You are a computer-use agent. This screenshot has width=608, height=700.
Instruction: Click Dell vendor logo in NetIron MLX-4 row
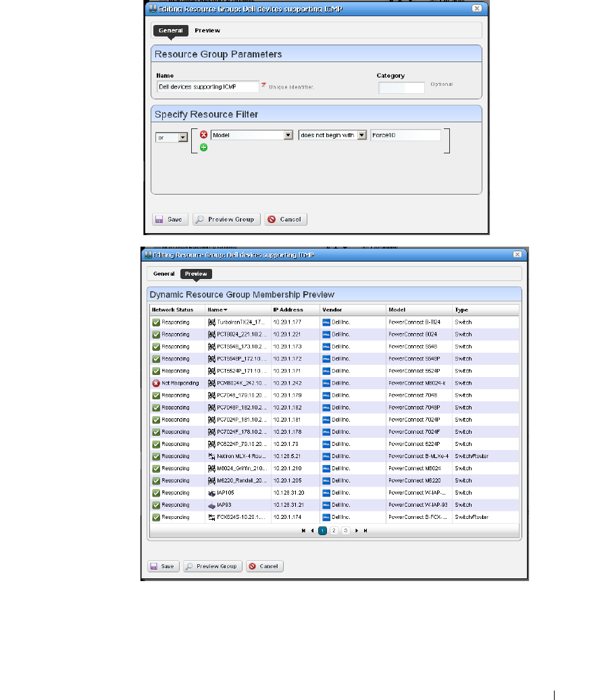click(326, 456)
